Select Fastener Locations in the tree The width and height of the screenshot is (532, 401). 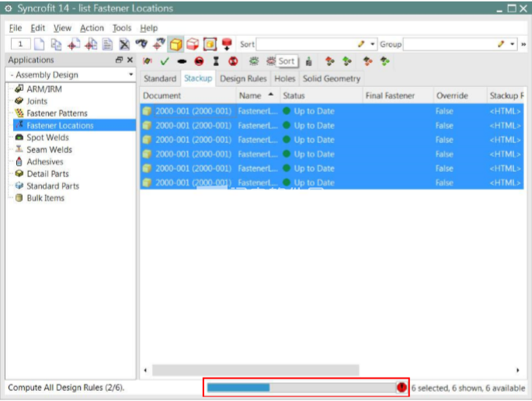[x=75, y=125]
